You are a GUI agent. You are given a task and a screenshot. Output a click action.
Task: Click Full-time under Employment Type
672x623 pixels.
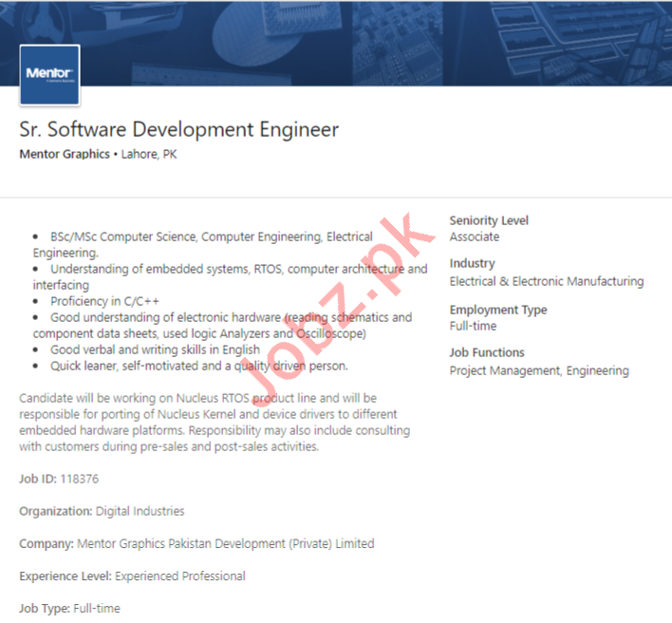(473, 326)
